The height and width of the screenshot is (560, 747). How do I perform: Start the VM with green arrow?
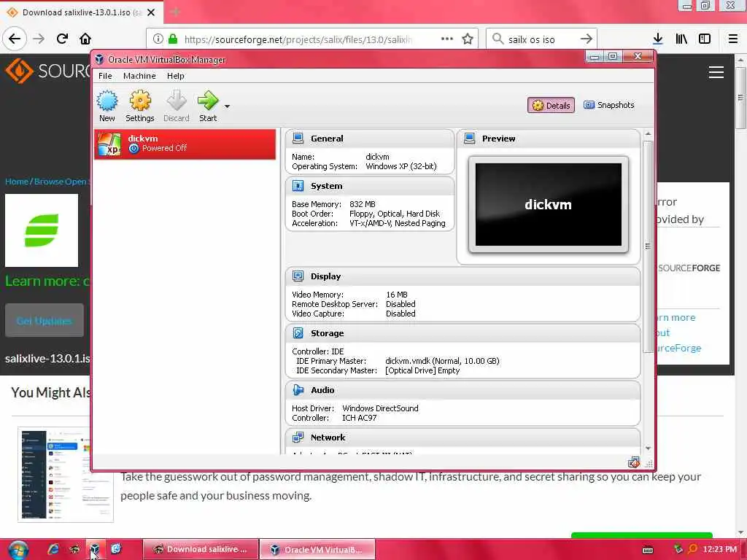coord(208,106)
